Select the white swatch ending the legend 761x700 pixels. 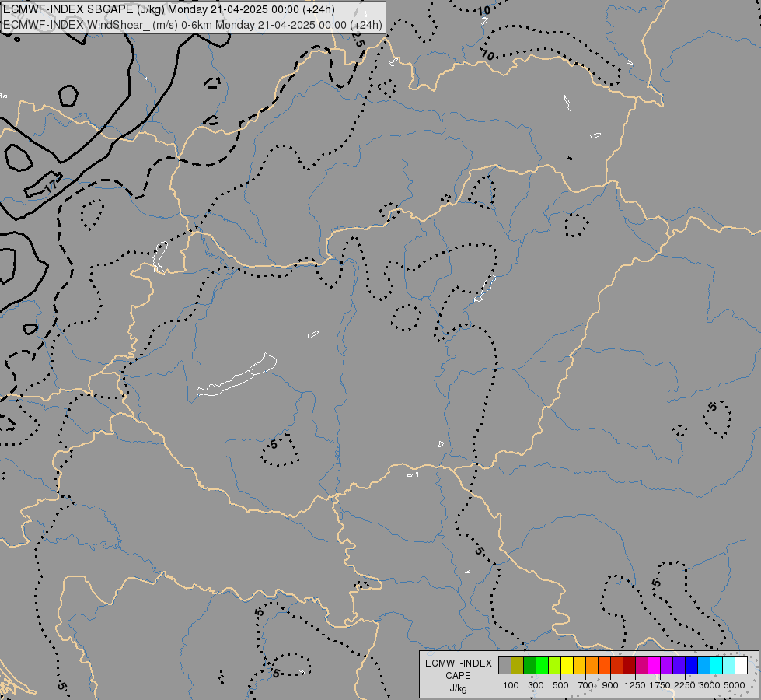[x=741, y=666]
